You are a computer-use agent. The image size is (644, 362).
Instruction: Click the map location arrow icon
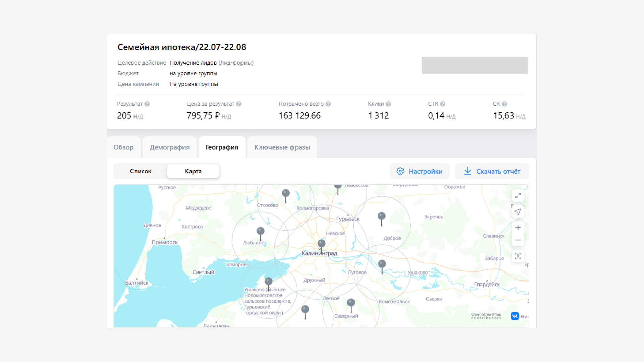click(518, 212)
